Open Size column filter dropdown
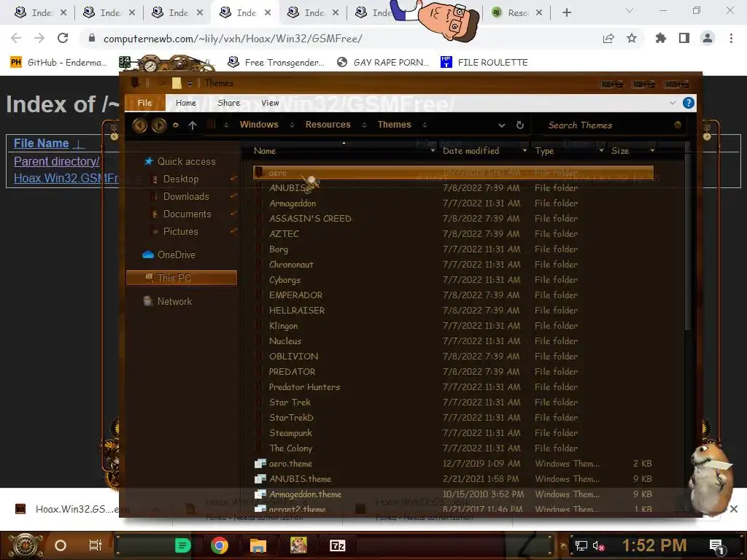 (x=652, y=150)
